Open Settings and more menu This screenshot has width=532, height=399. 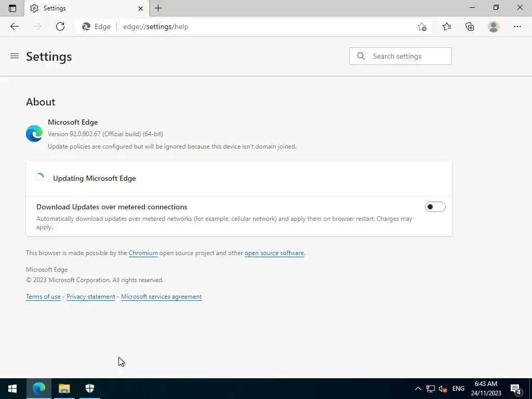517,26
